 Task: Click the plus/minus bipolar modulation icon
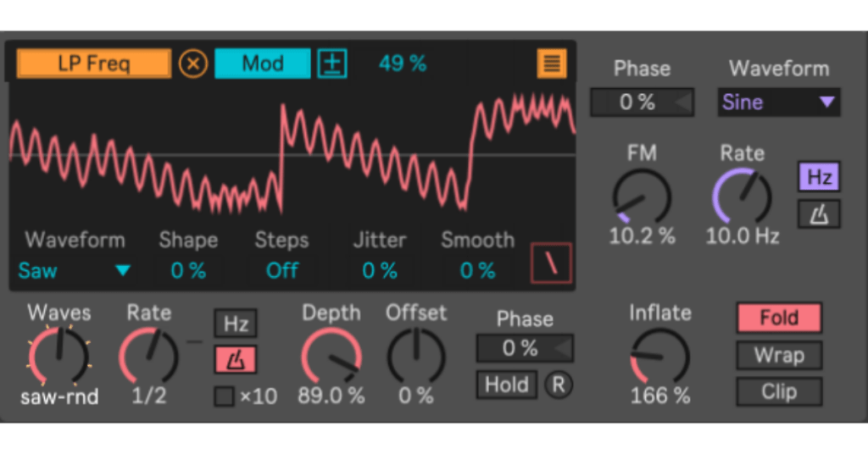332,64
